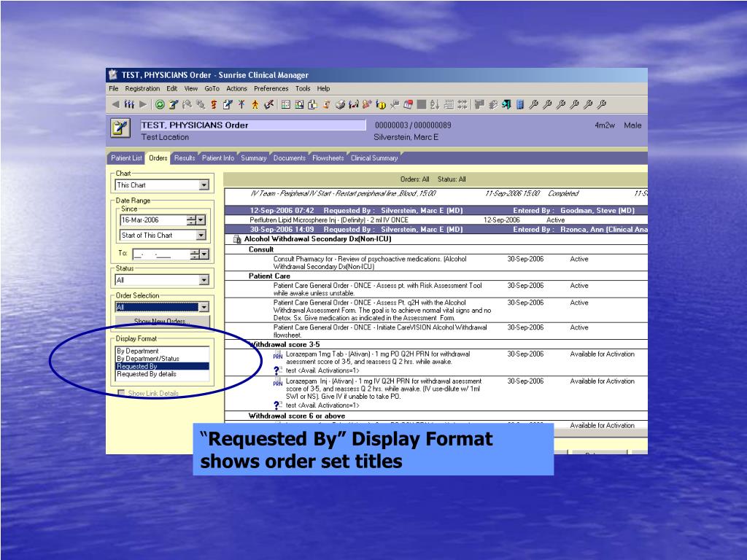Click the printer icon in the toolbar
Screen dimensions: 747x560
[x=340, y=104]
